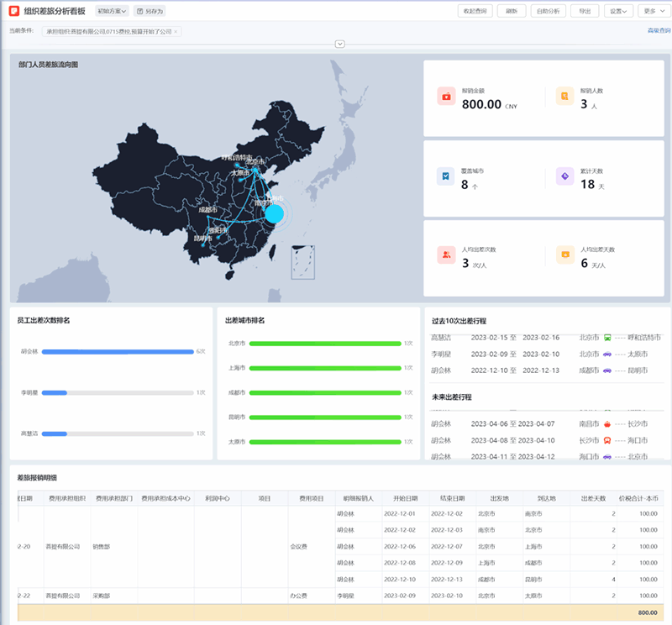Viewport: 672px width, 625px height.
Task: Open the 高级查询 link
Action: coord(659,30)
